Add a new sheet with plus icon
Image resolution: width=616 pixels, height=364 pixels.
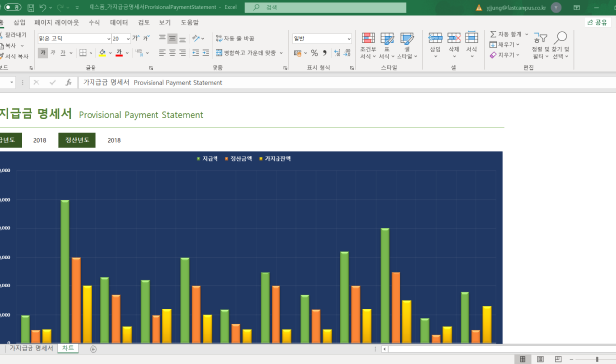coord(93,349)
